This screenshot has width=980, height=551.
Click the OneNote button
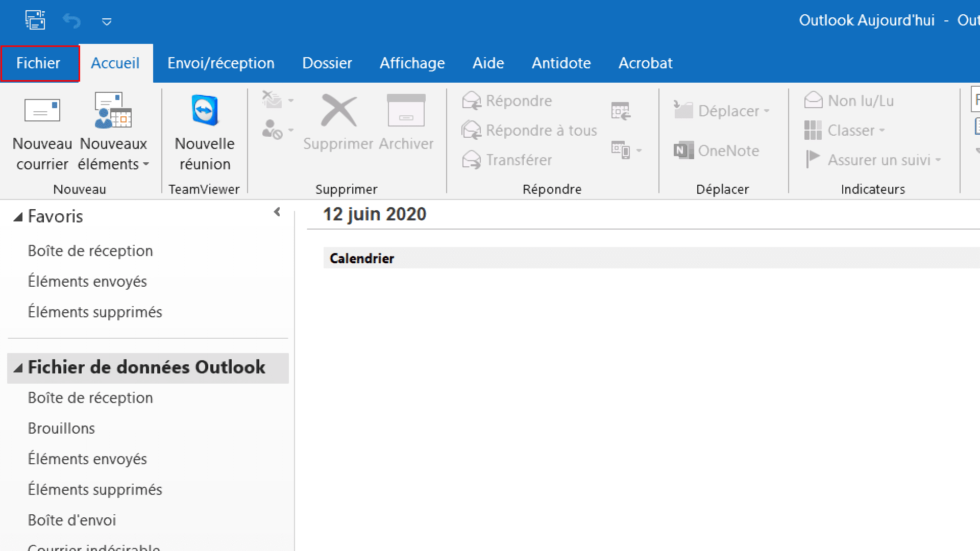[717, 151]
